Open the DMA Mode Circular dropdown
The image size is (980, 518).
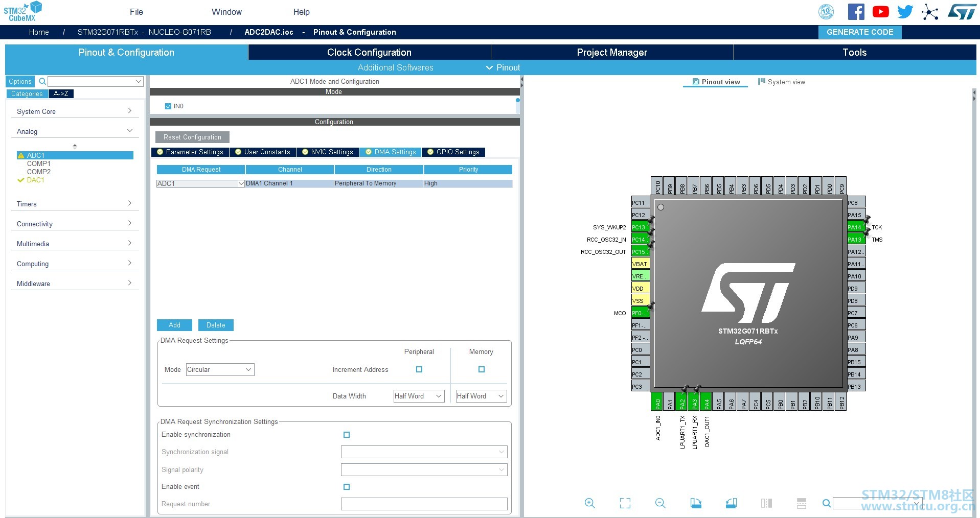pos(220,369)
